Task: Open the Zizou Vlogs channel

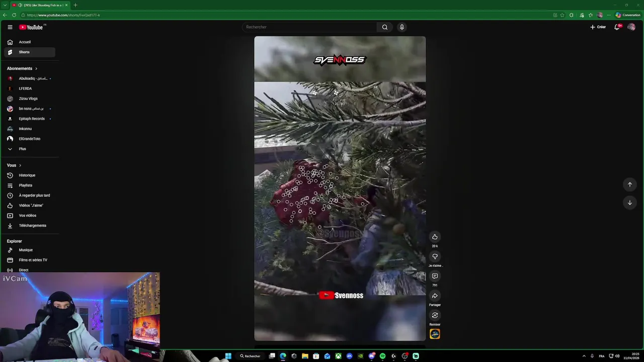Action: [x=30, y=99]
